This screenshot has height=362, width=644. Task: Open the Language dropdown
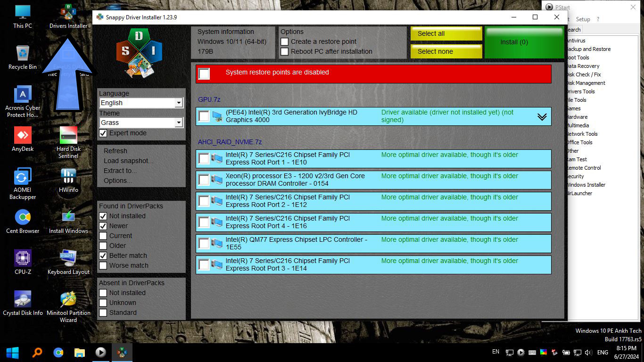(179, 103)
